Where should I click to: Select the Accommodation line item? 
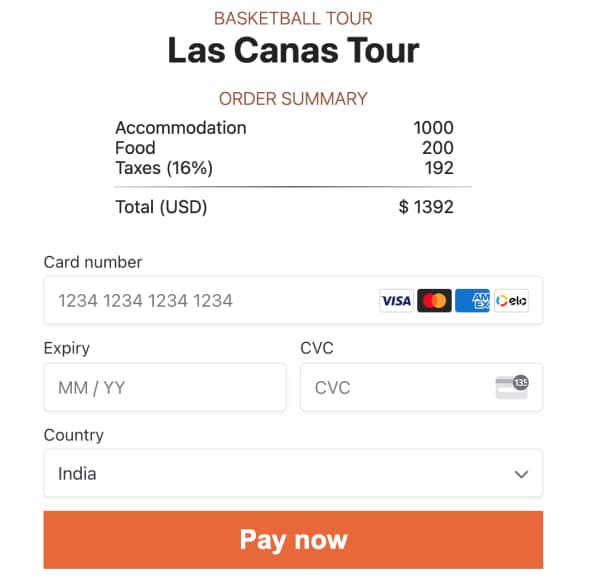point(284,128)
